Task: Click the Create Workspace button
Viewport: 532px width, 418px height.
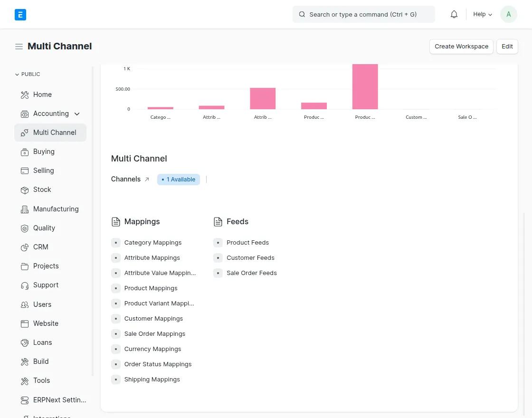Action: pyautogui.click(x=461, y=47)
